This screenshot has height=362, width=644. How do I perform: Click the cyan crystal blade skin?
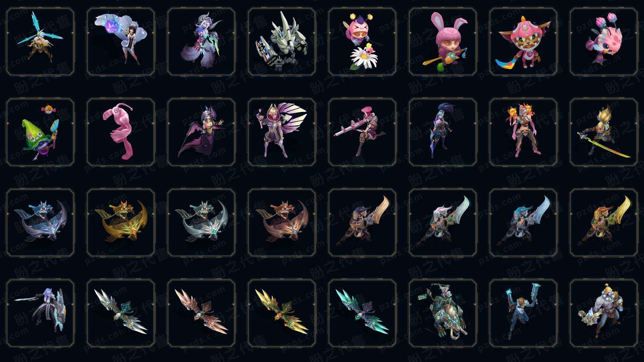coord(40,42)
